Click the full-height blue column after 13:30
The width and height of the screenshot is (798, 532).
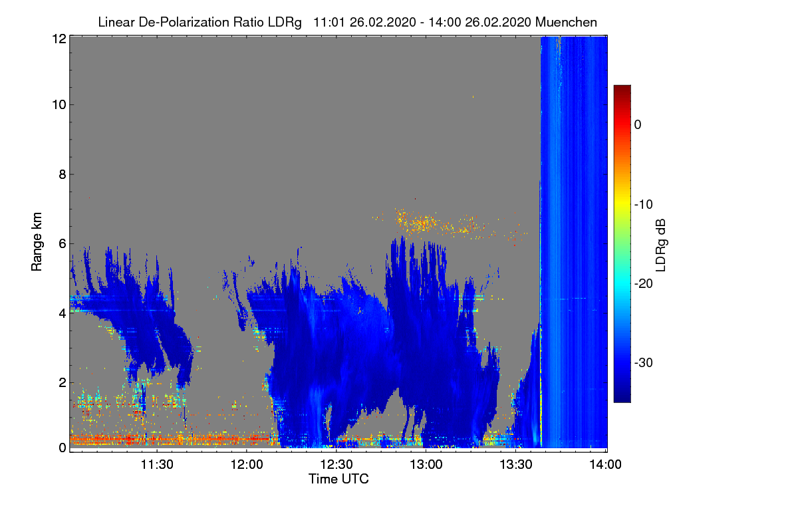(x=573, y=242)
